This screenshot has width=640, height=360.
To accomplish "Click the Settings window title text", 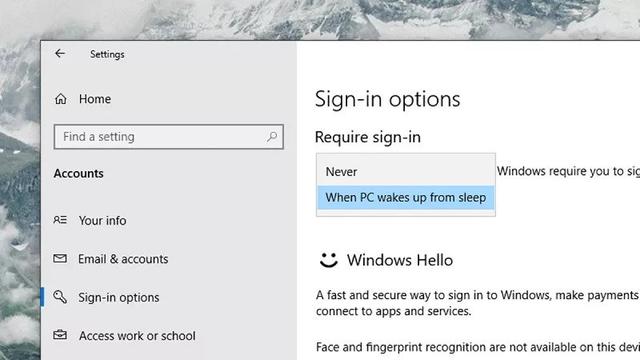I will (x=107, y=54).
